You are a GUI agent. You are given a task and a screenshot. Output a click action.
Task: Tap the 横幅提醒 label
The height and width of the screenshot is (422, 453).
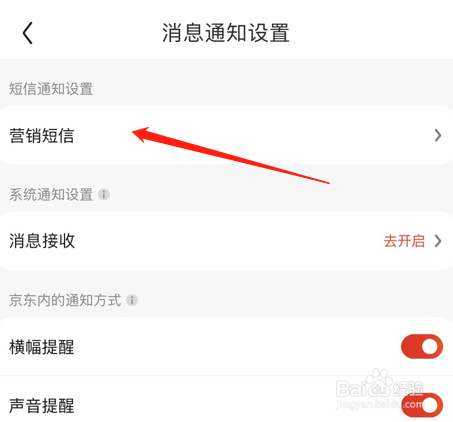point(42,347)
